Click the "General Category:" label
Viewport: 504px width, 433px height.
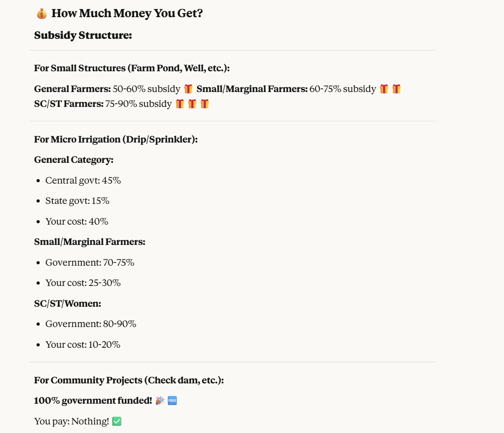[x=74, y=160]
